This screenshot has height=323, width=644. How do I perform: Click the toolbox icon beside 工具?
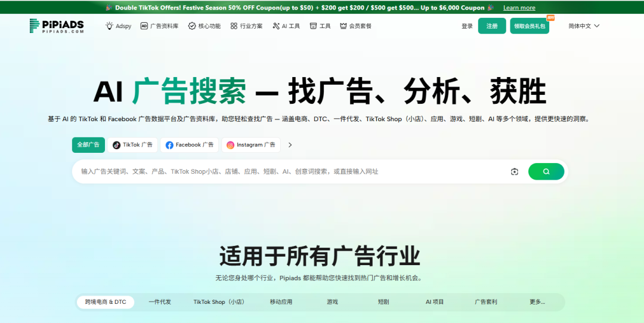coord(314,26)
